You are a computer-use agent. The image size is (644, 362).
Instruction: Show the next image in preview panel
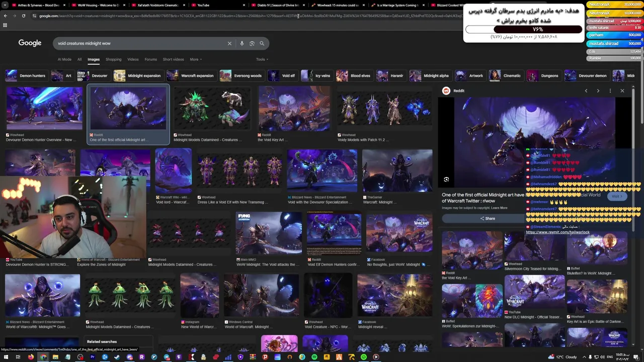point(598,91)
